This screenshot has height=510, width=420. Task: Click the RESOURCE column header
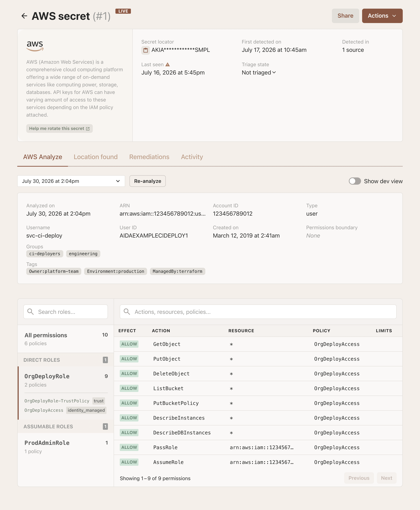241,331
